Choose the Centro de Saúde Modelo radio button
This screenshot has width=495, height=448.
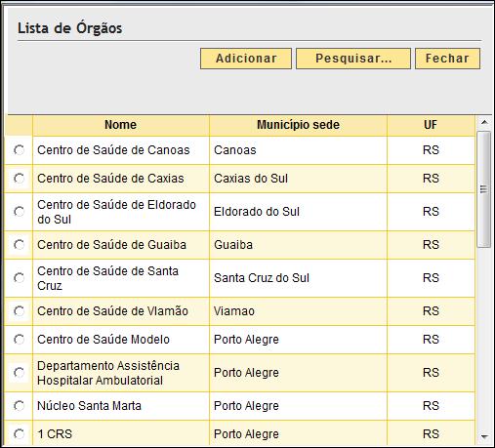click(20, 340)
